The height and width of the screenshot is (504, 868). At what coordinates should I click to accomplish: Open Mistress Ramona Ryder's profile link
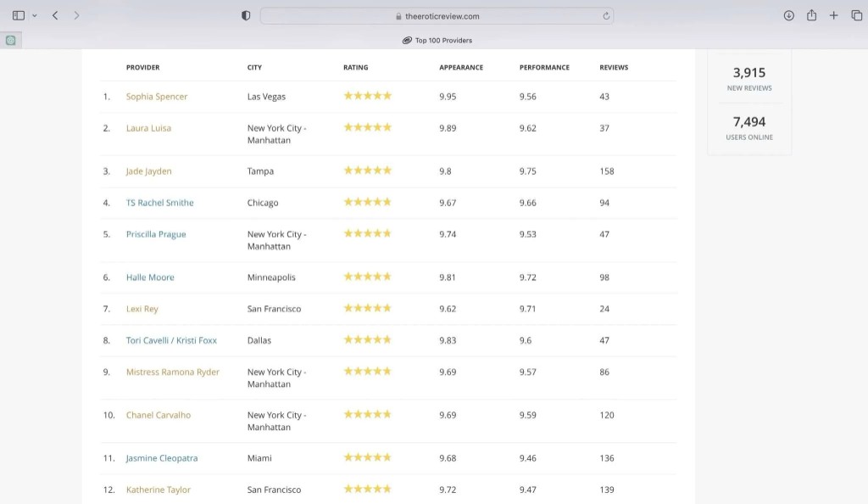coord(173,372)
